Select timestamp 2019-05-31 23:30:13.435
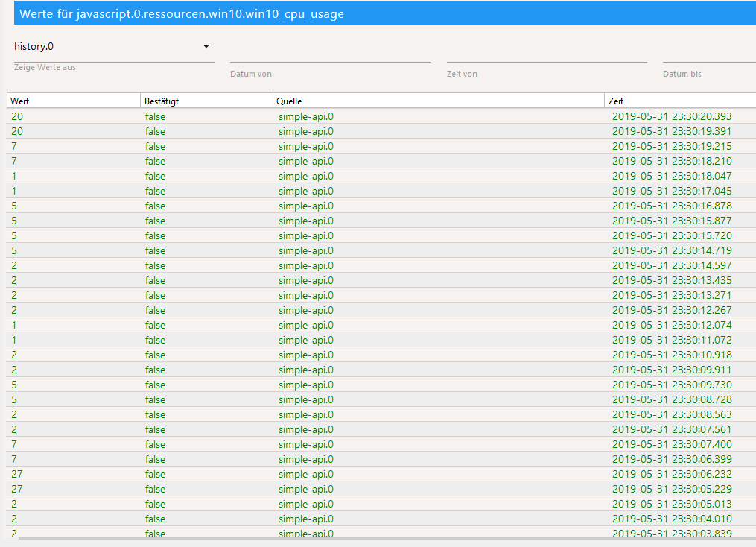 (672, 281)
